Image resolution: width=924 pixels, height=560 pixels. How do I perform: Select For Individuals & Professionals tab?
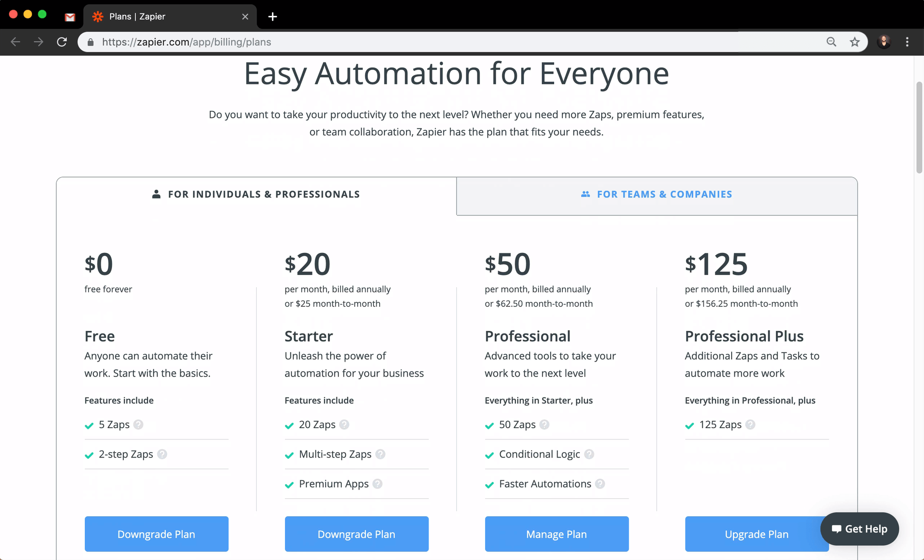(x=256, y=195)
